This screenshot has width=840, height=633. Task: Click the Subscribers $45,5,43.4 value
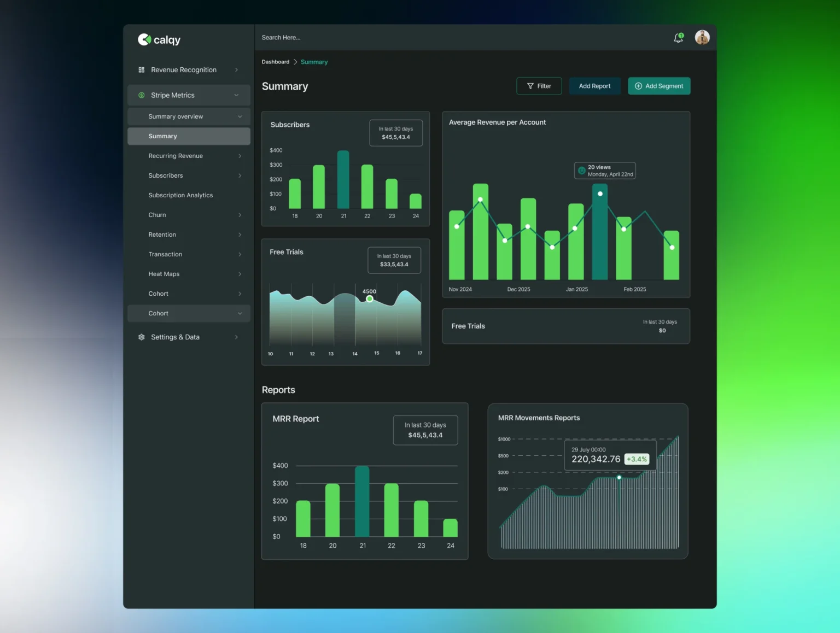point(396,137)
